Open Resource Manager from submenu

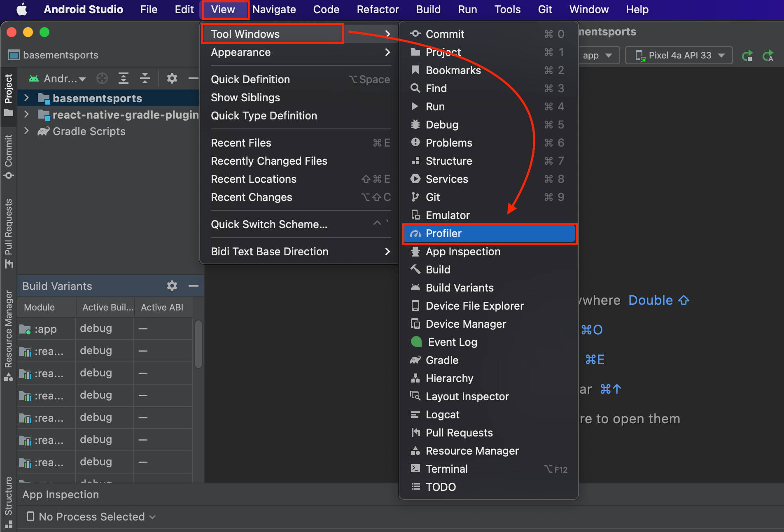click(x=489, y=450)
